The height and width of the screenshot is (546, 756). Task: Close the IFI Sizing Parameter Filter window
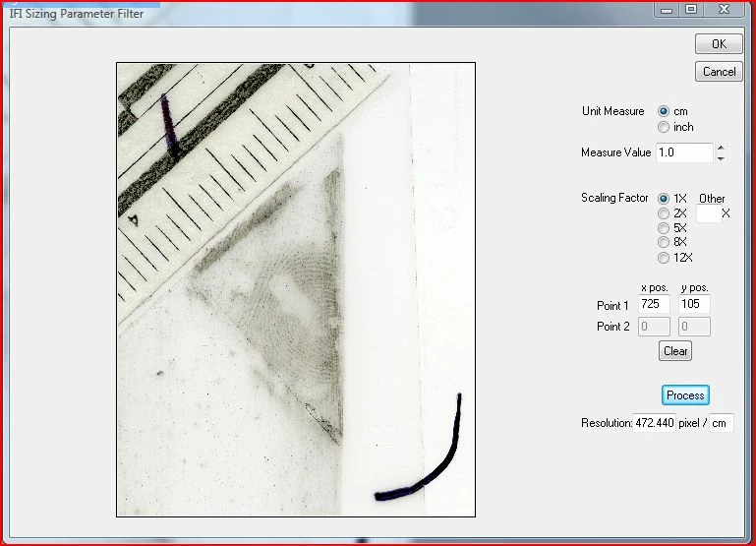click(x=724, y=10)
